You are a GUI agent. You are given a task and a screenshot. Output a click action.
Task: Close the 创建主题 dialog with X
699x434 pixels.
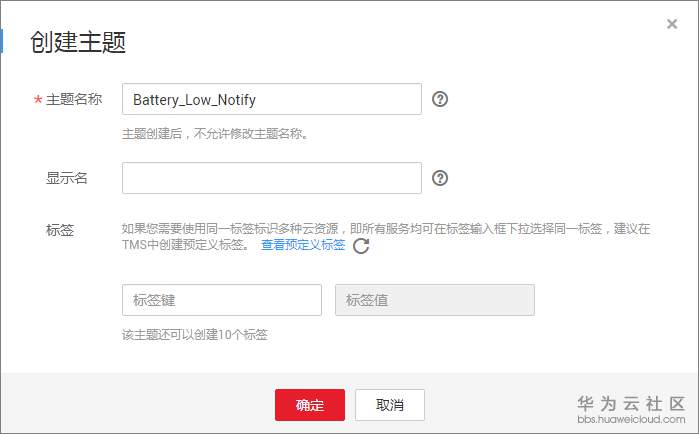[x=672, y=24]
